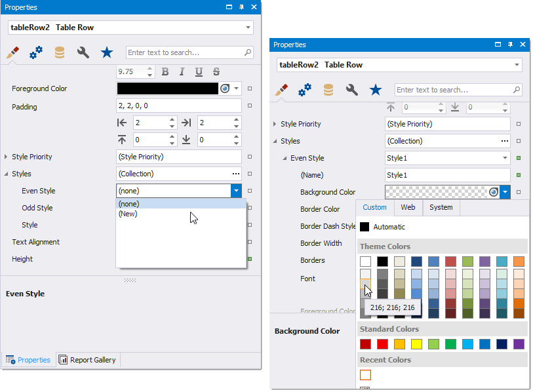The image size is (533, 392).
Task: Click the search magnifier in left panel
Action: coord(248,52)
